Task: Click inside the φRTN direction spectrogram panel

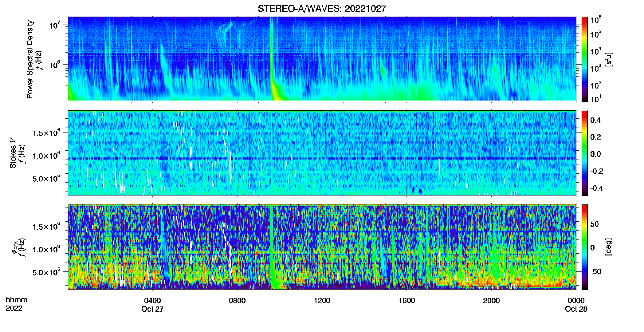Action: [322, 247]
